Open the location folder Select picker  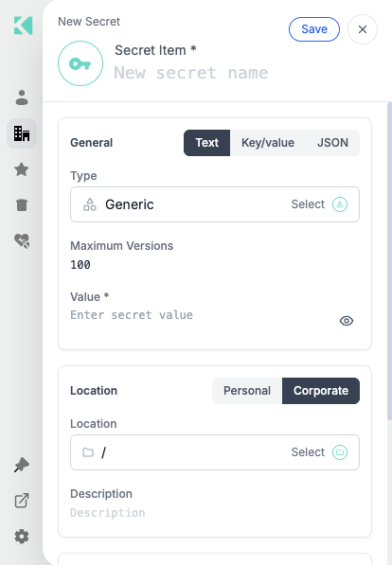tap(319, 452)
